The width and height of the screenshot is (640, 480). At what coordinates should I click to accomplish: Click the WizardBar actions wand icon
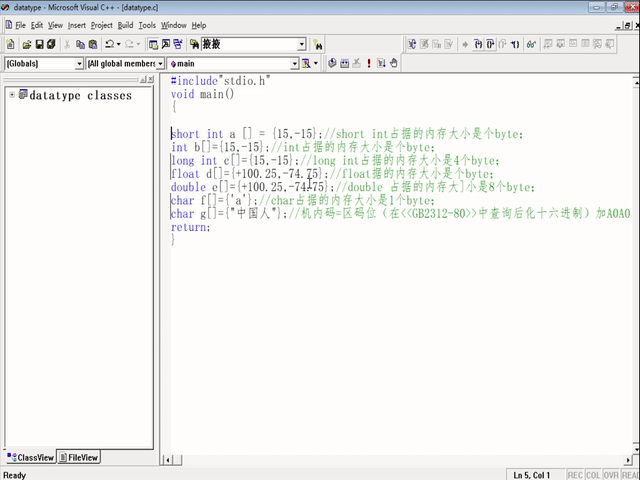tap(306, 63)
